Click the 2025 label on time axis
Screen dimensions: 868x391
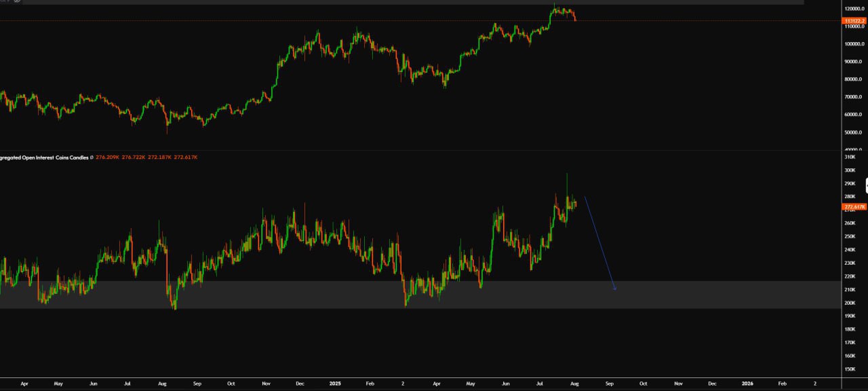[334, 383]
